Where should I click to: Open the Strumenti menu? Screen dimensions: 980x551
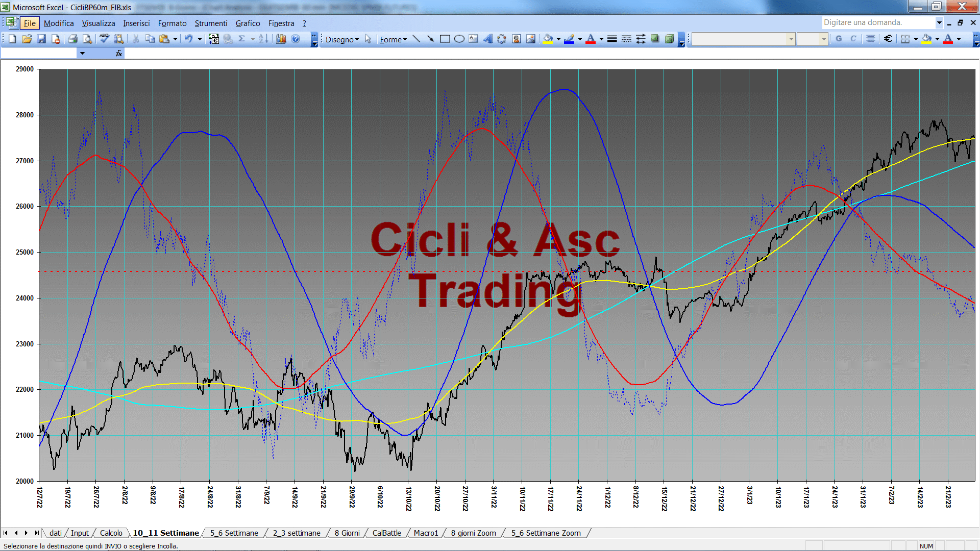pyautogui.click(x=211, y=23)
